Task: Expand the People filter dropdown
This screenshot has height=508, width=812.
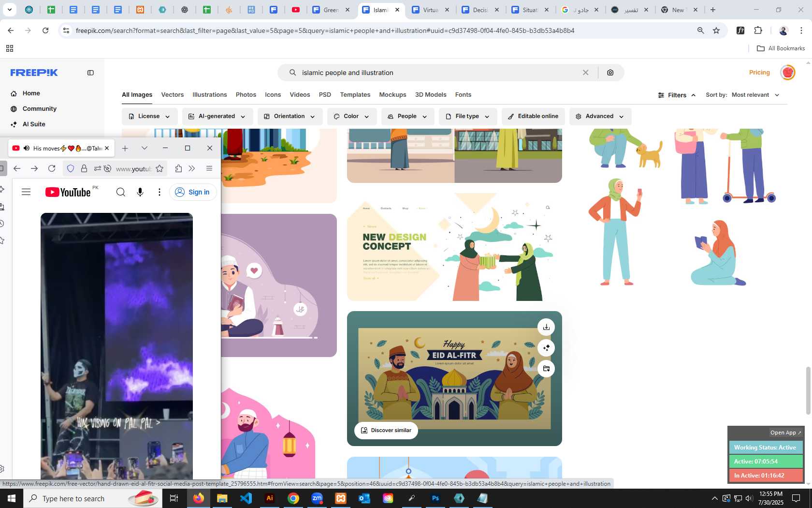Action: (407, 117)
